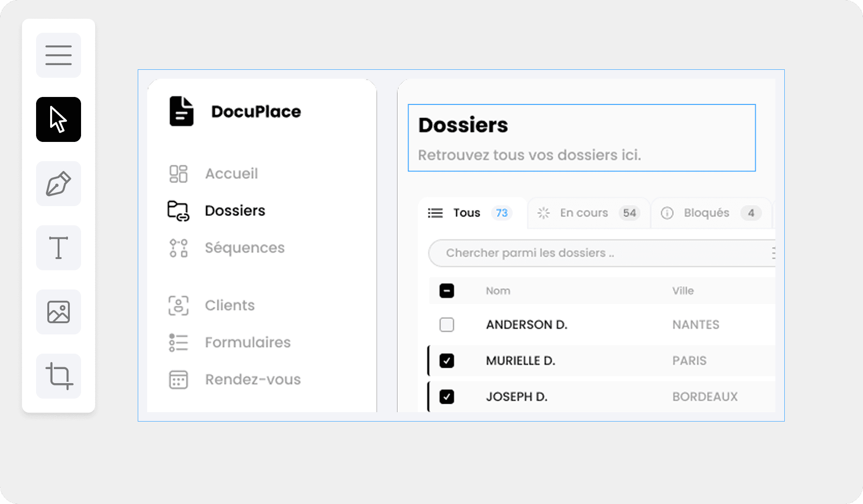Open the hamburger menu in the toolbar
Image resolution: width=863 pixels, height=504 pixels.
tap(59, 55)
